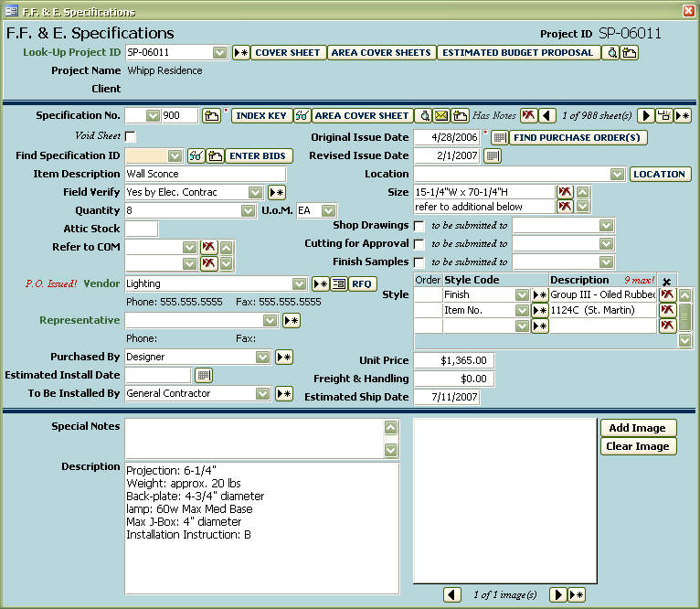700x609 pixels.
Task: Open the U.o.M. dropdown
Action: pyautogui.click(x=329, y=211)
